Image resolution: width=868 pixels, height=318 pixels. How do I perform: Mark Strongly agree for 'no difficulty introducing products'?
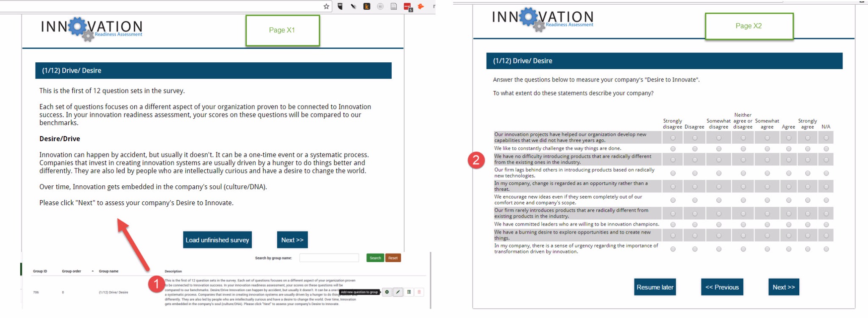tap(808, 160)
